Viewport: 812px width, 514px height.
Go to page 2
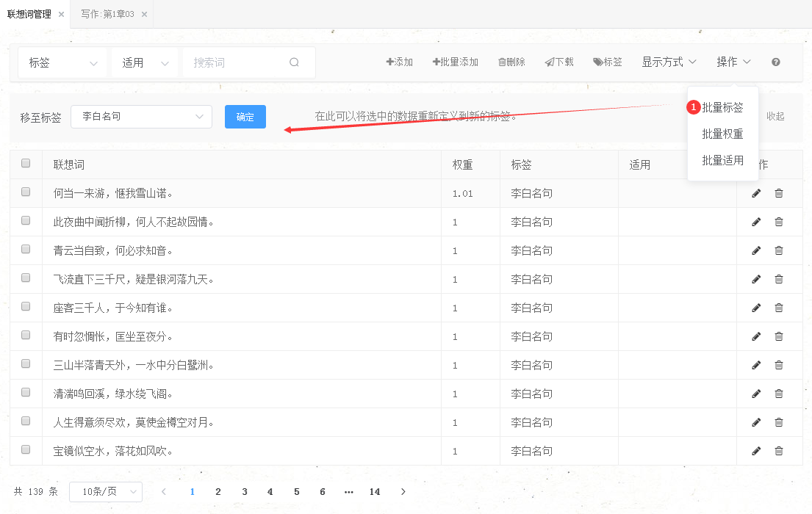click(x=218, y=492)
